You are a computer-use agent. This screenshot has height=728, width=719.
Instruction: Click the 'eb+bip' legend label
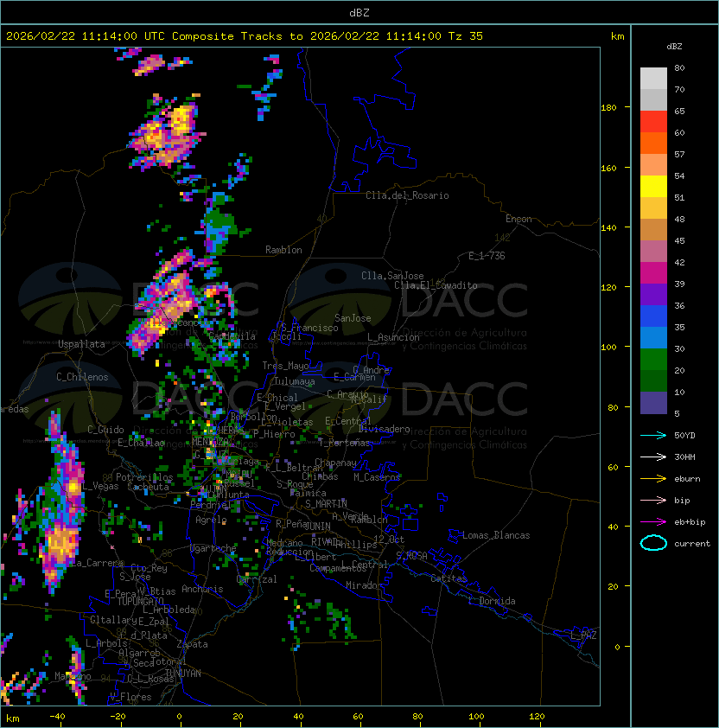690,522
